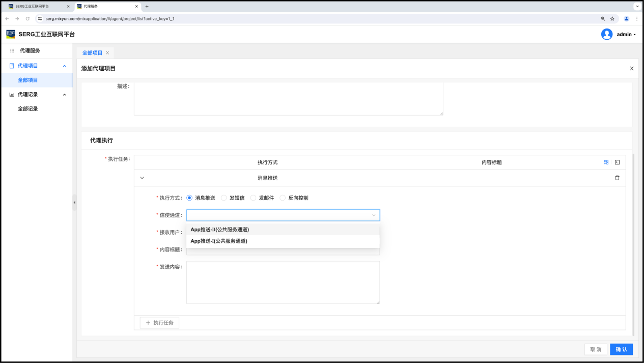Click the delete trash icon in task row

(x=617, y=178)
